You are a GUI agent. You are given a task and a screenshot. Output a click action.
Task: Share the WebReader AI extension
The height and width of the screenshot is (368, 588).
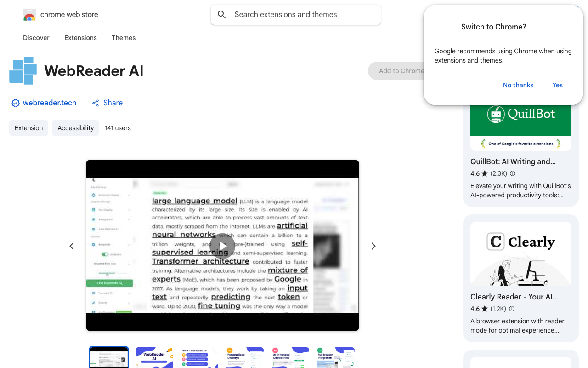[x=107, y=103]
